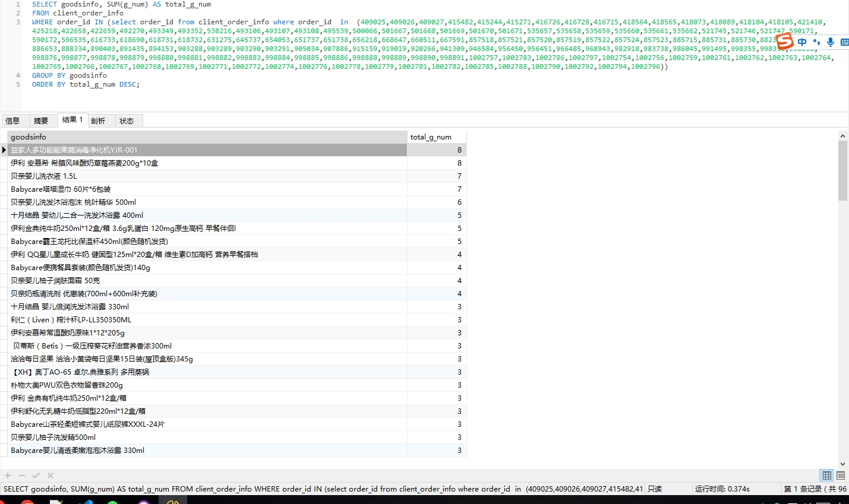849x504 pixels.
Task: Select the 结果 1 tab
Action: point(72,120)
